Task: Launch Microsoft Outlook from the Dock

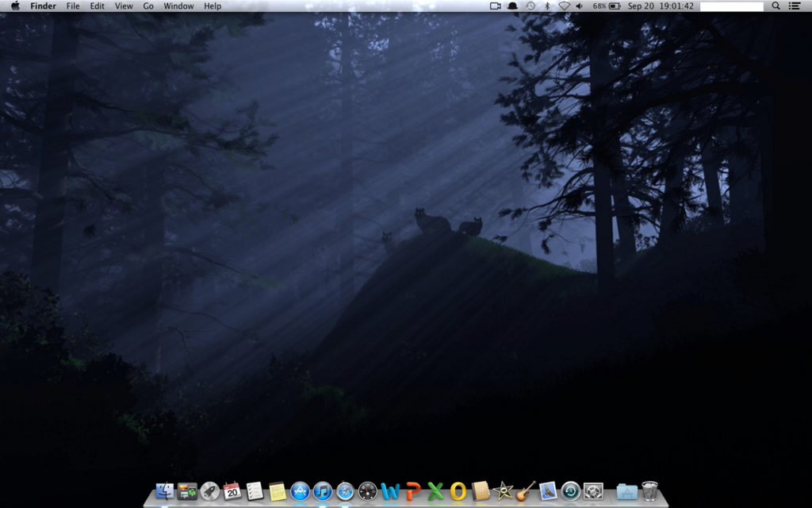Action: point(458,491)
